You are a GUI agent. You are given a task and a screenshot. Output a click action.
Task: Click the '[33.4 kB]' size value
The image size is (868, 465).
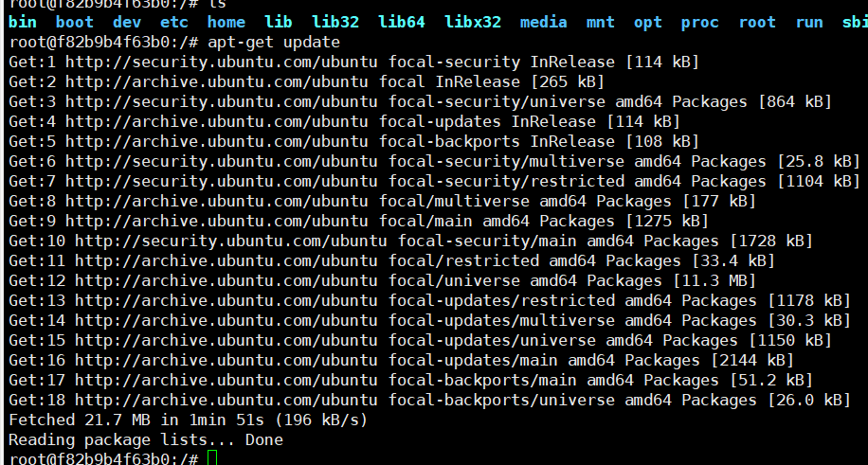(732, 261)
